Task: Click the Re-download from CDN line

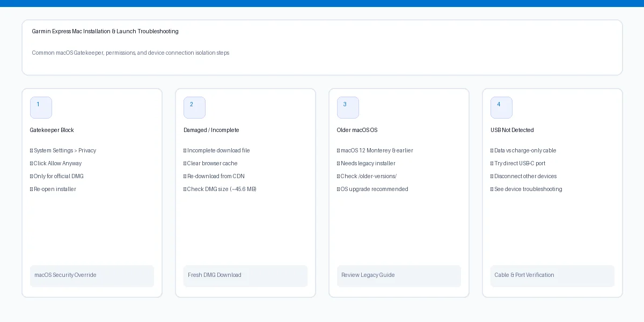Action: (214, 177)
